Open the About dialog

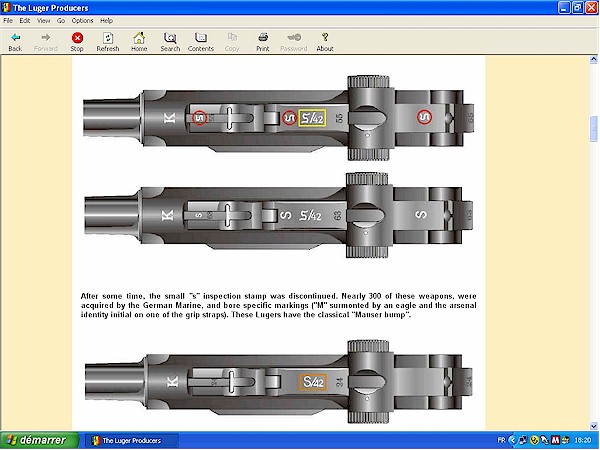tap(325, 41)
